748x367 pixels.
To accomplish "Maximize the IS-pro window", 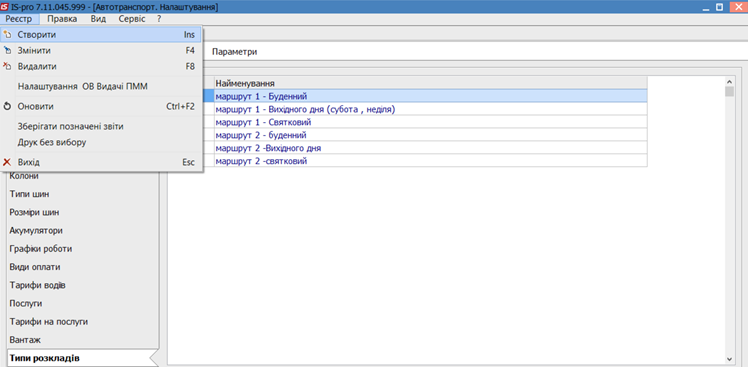I will coord(720,7).
